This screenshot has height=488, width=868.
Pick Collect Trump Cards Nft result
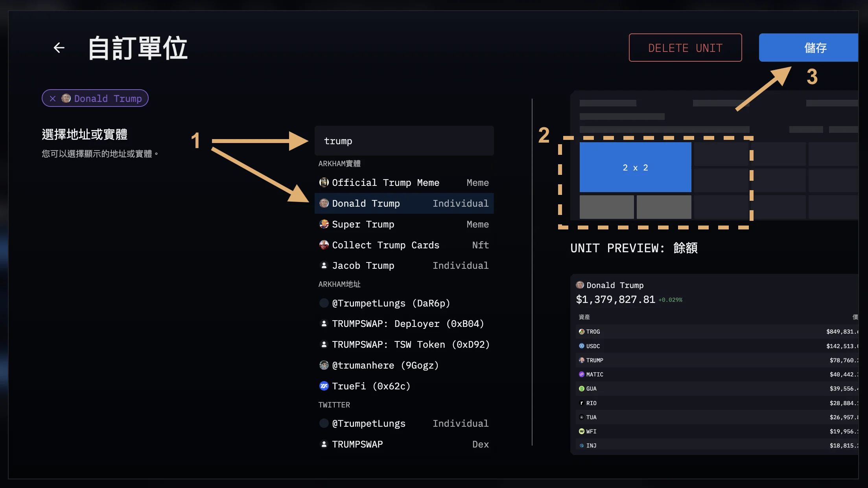tap(404, 245)
